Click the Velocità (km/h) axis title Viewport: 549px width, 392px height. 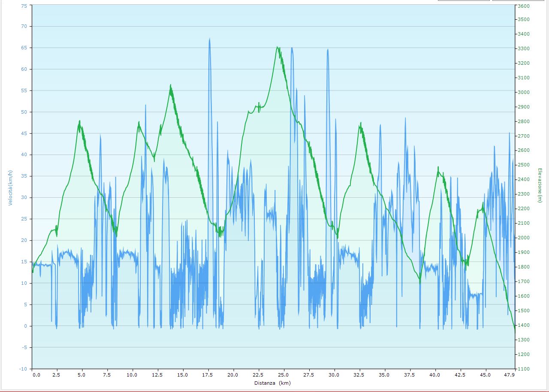[11, 187]
